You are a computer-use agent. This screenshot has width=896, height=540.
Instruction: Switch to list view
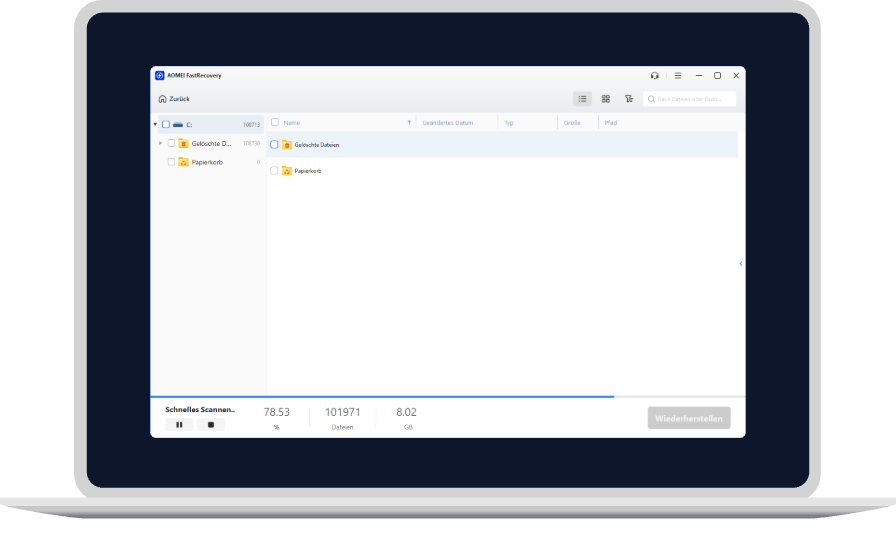582,99
